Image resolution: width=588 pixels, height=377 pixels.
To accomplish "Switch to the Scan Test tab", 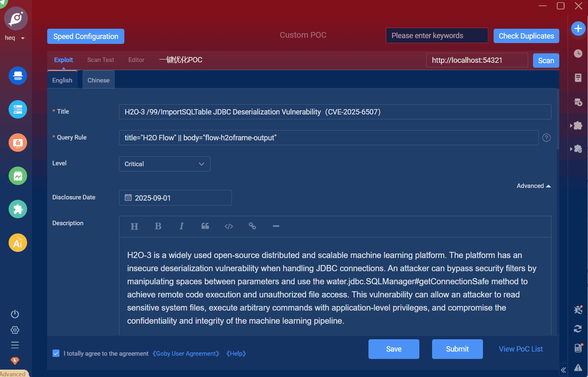I will pyautogui.click(x=101, y=60).
